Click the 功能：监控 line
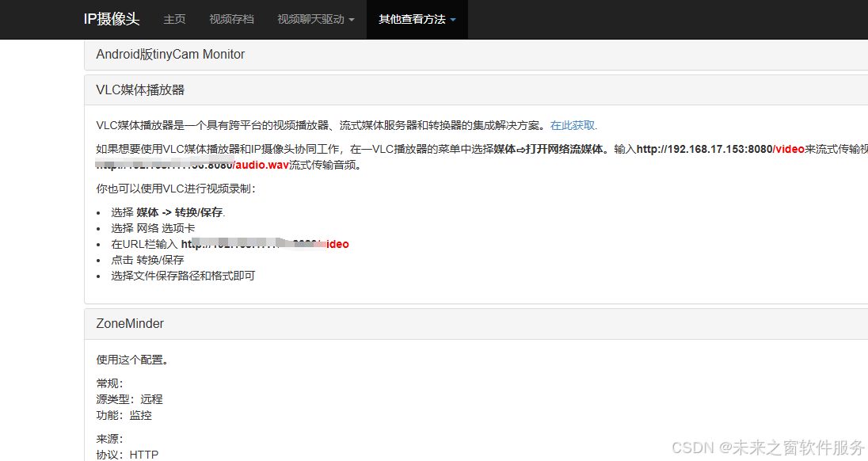Screen dimensions: 868x461 click(x=124, y=415)
